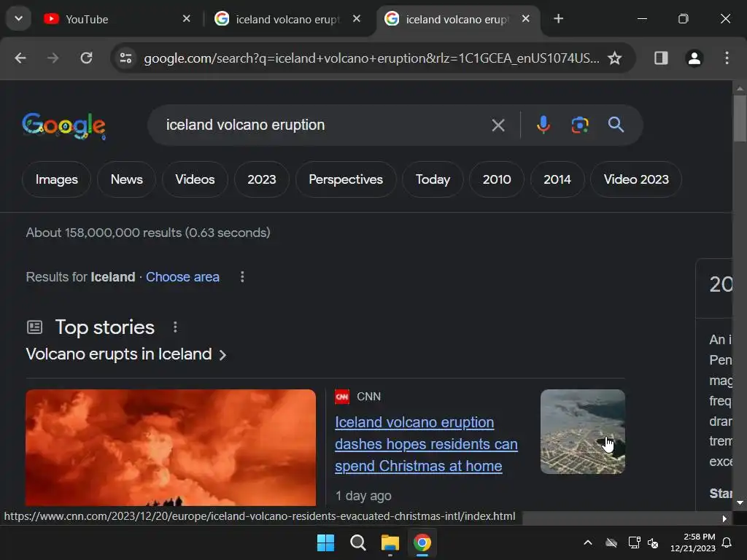The image size is (747, 560).
Task: Switch to the YouTube tab
Action: click(x=117, y=19)
